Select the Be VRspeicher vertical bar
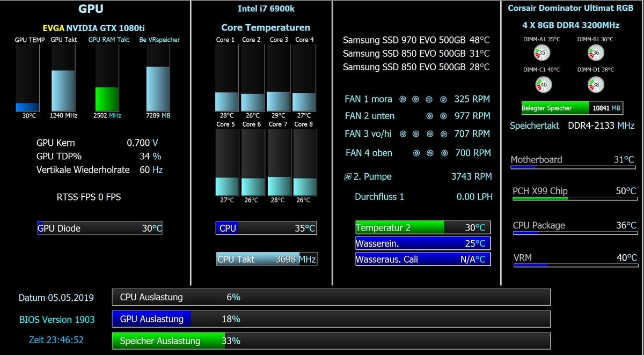 pos(158,78)
